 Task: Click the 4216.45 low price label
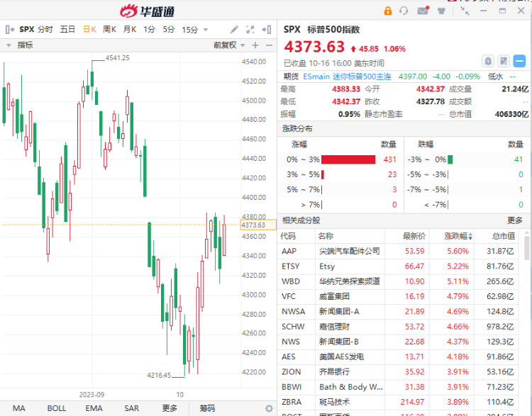click(159, 376)
